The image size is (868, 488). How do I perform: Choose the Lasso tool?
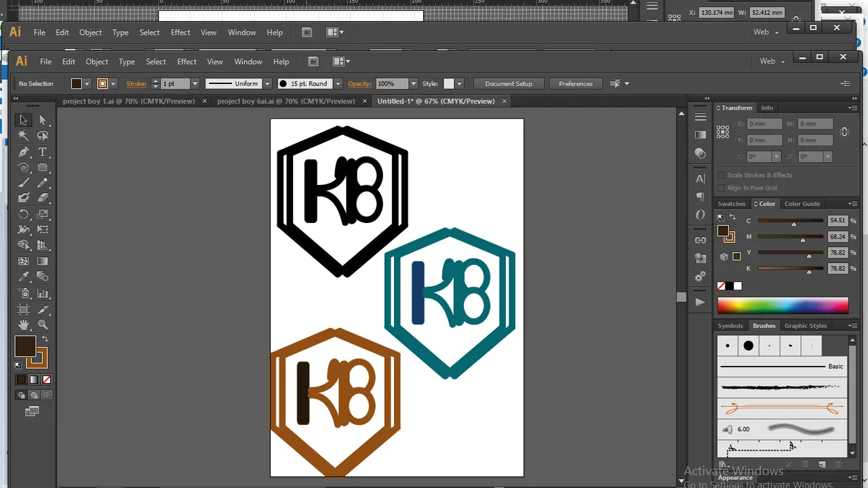[x=43, y=136]
